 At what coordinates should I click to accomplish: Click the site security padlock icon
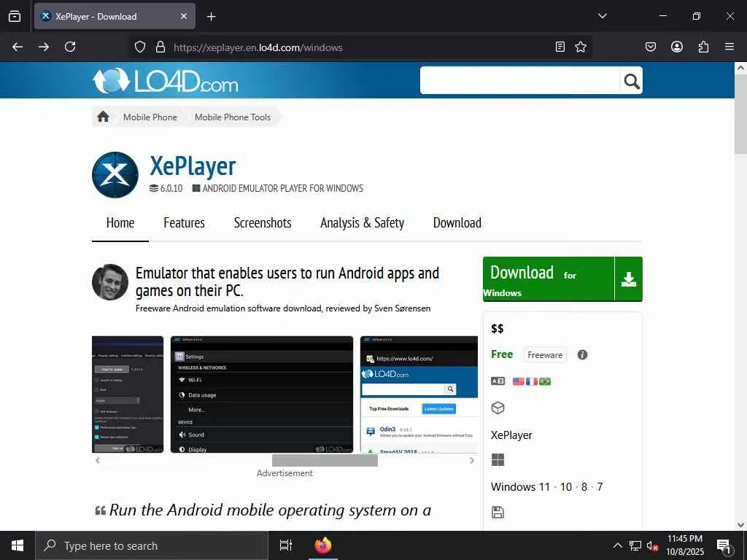(160, 47)
